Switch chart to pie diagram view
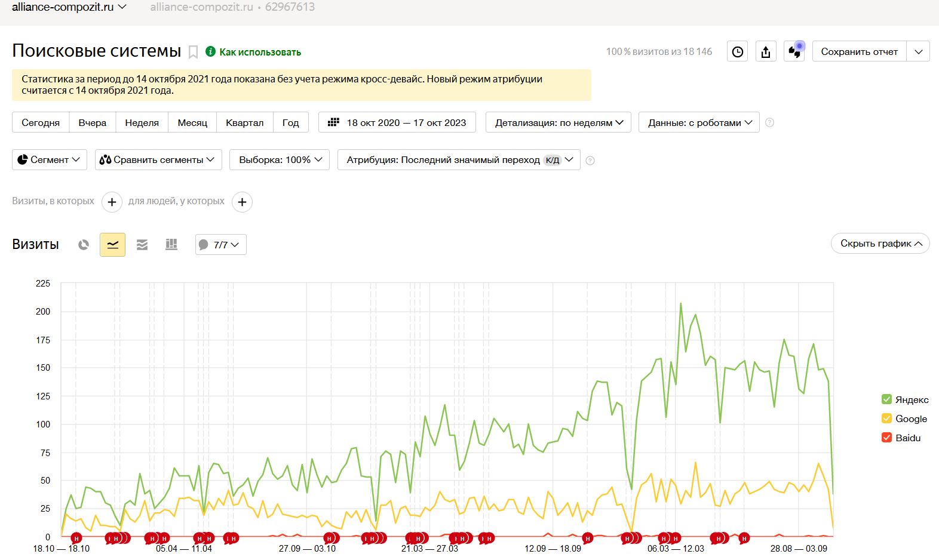This screenshot has width=939, height=560. pyautogui.click(x=84, y=245)
